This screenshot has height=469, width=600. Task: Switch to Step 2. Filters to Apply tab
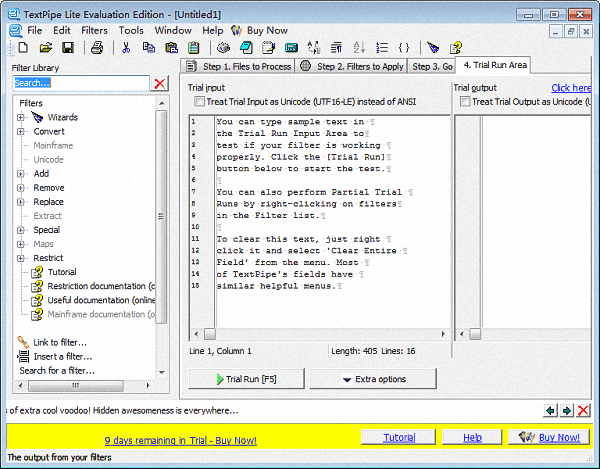coord(352,67)
